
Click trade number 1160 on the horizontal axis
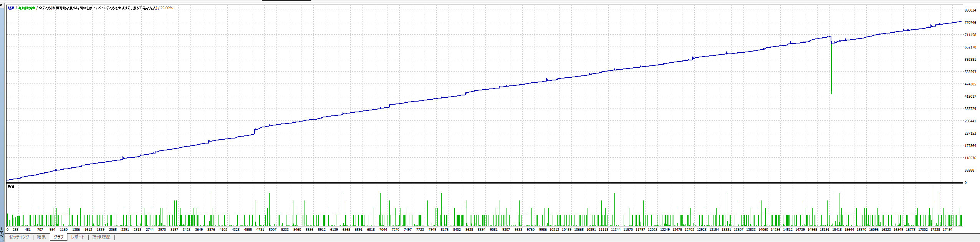64,230
